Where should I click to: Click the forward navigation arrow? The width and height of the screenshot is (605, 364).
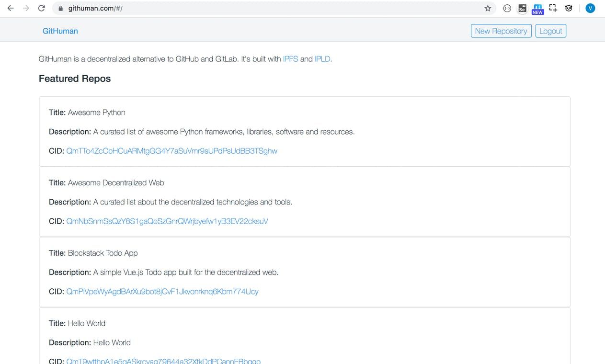point(25,8)
